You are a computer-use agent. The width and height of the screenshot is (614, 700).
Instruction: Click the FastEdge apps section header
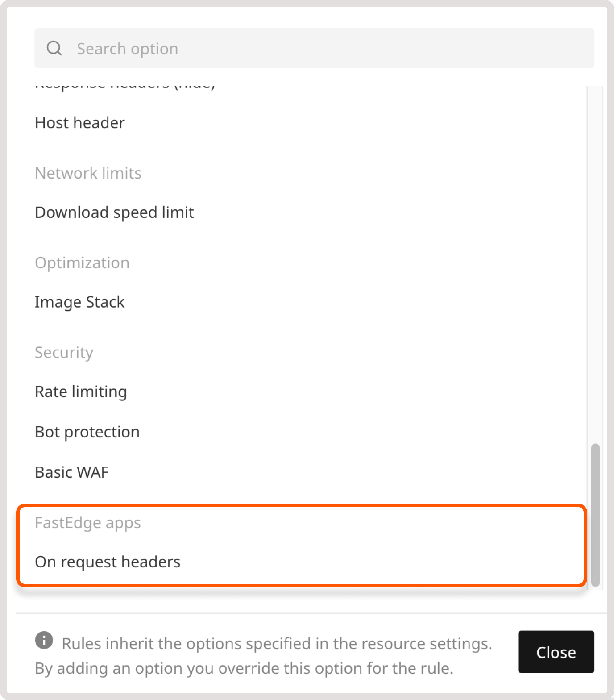click(88, 523)
